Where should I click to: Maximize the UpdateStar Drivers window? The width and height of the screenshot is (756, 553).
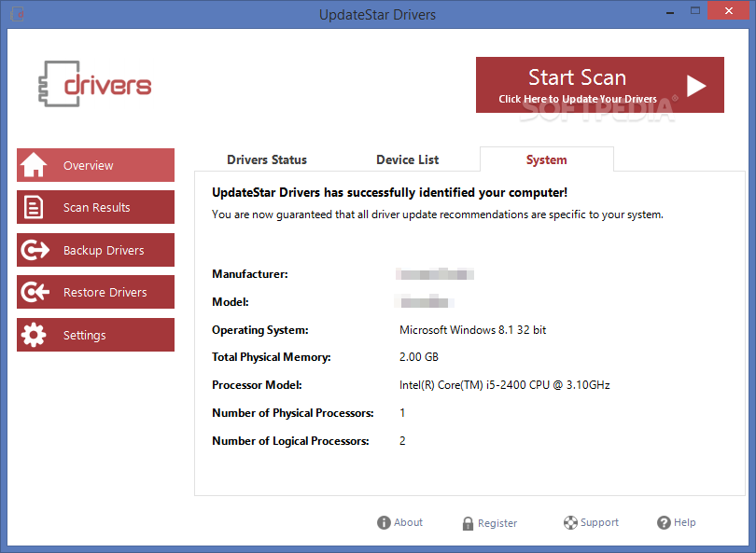click(x=694, y=10)
